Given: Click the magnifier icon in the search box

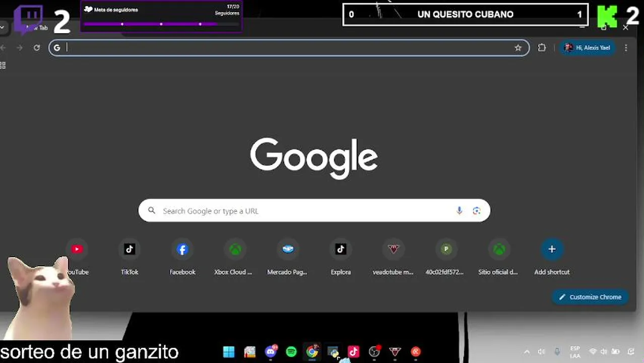Looking at the screenshot, I should click(151, 210).
